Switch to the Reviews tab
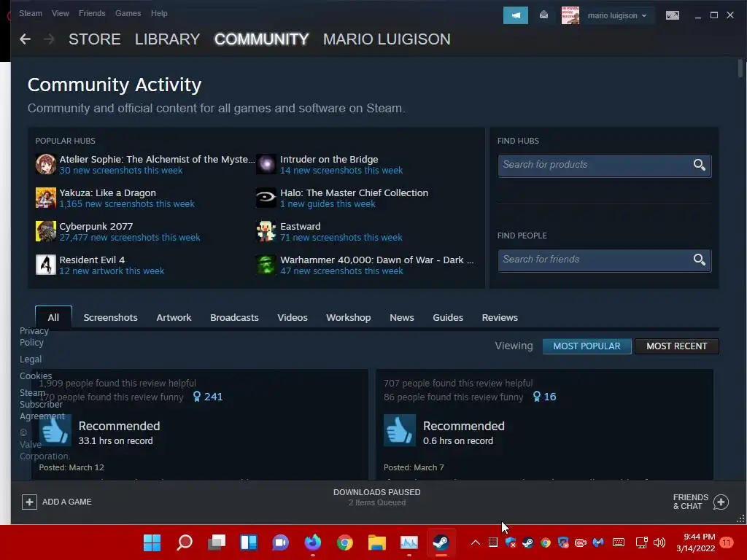 point(500,318)
